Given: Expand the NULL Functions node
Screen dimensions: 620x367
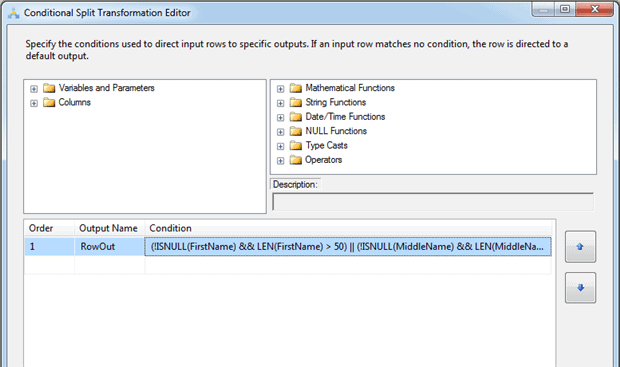Looking at the screenshot, I should click(x=280, y=132).
